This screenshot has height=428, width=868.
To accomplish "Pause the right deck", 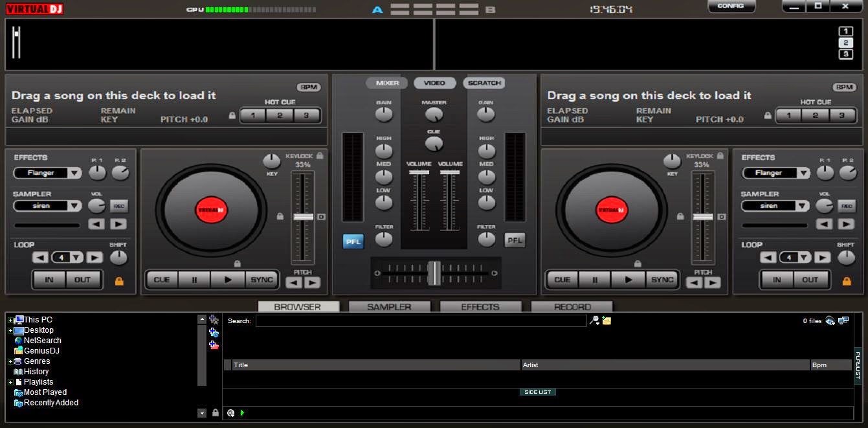I will [x=595, y=280].
